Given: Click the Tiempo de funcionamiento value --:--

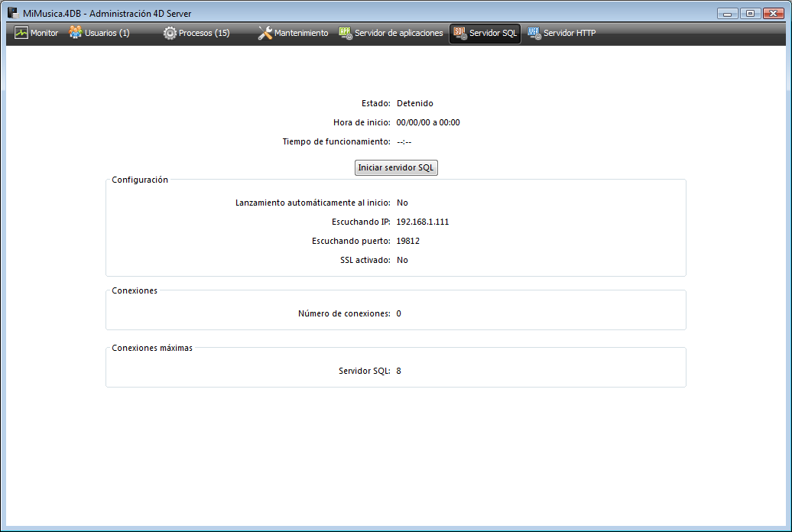Looking at the screenshot, I should (404, 142).
